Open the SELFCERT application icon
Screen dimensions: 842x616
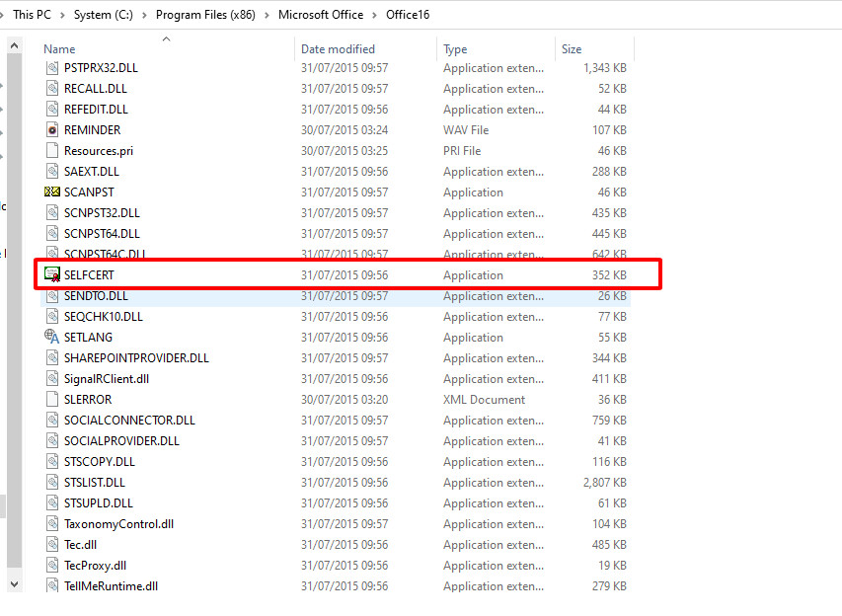[x=52, y=275]
